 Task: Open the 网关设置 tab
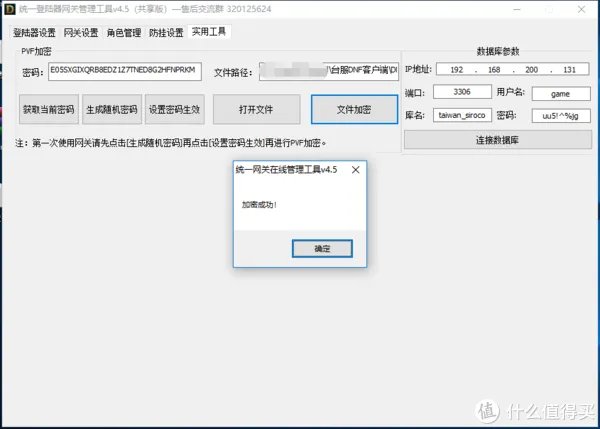coord(81,33)
